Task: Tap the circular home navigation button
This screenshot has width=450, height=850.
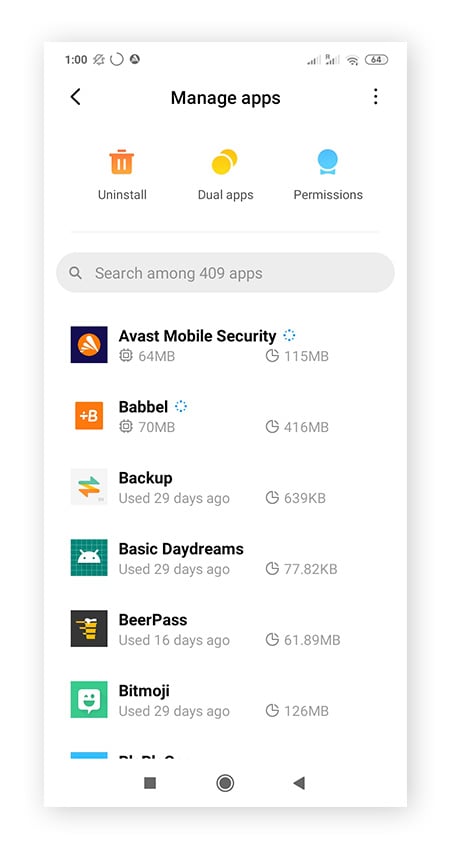Action: click(225, 783)
